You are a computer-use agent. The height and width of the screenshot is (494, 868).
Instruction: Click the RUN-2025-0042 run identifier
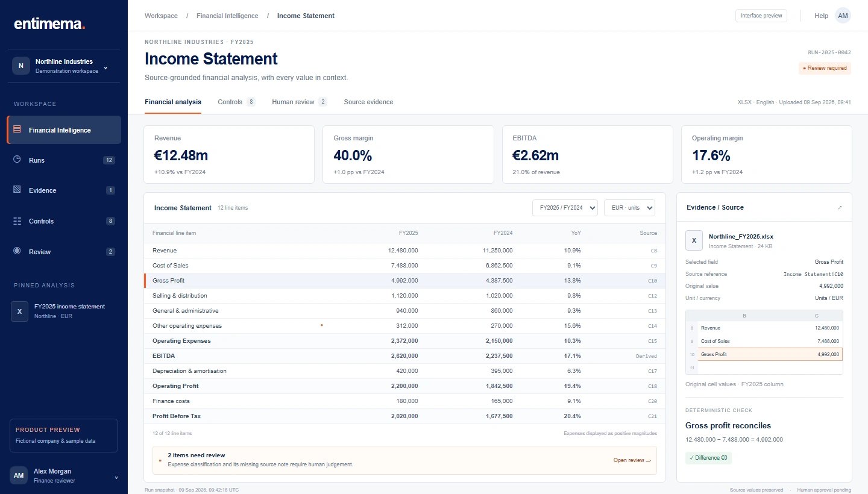829,52
